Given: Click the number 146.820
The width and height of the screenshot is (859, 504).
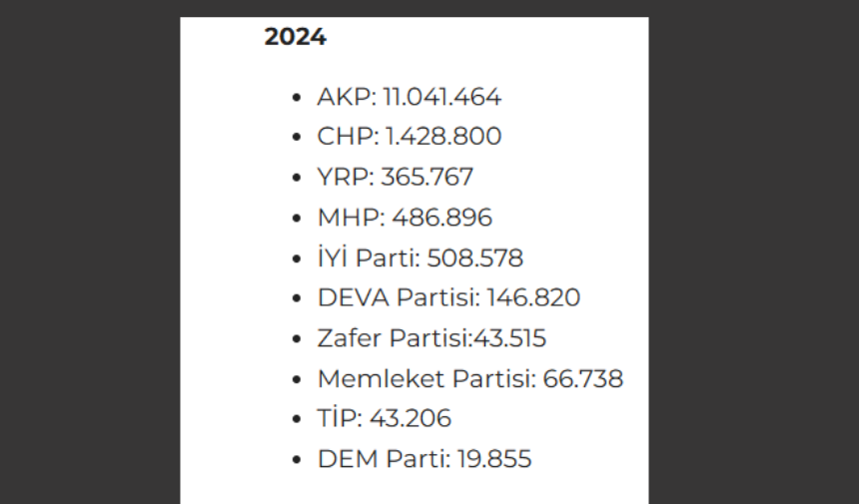Looking at the screenshot, I should 533,297.
